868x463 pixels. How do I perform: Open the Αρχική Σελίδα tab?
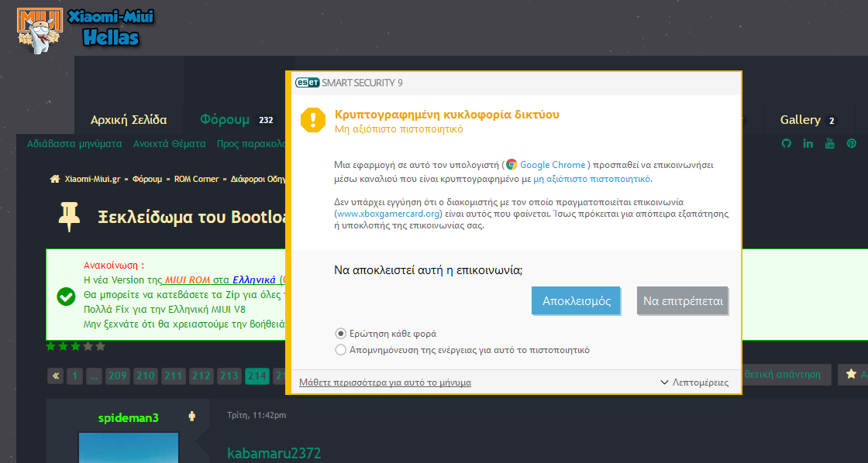click(x=129, y=120)
